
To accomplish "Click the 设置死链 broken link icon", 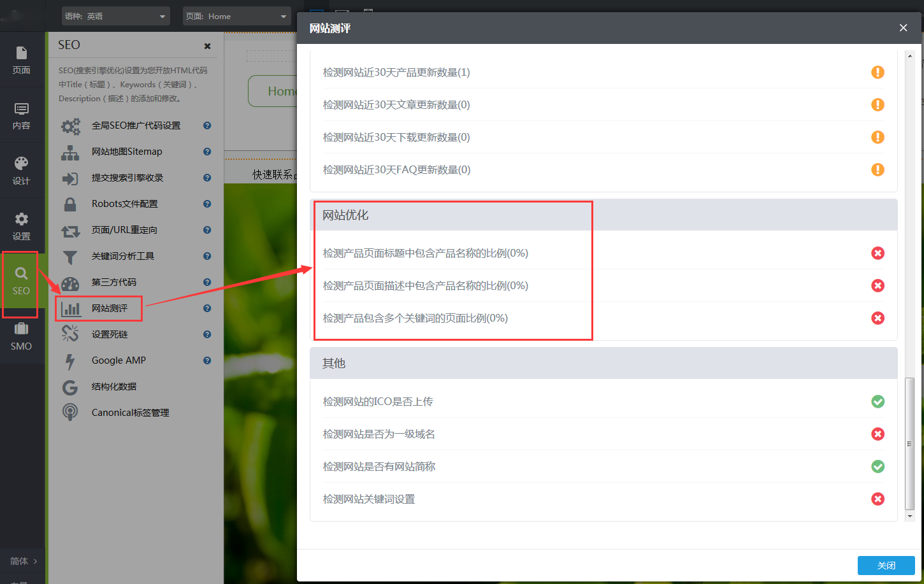I will [71, 334].
